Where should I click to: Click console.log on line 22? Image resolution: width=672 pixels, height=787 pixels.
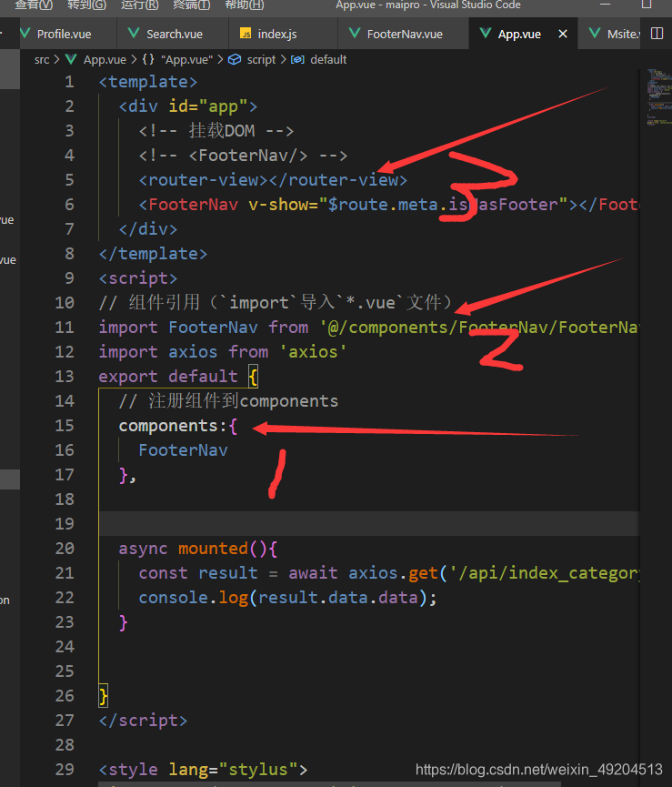pyautogui.click(x=194, y=598)
